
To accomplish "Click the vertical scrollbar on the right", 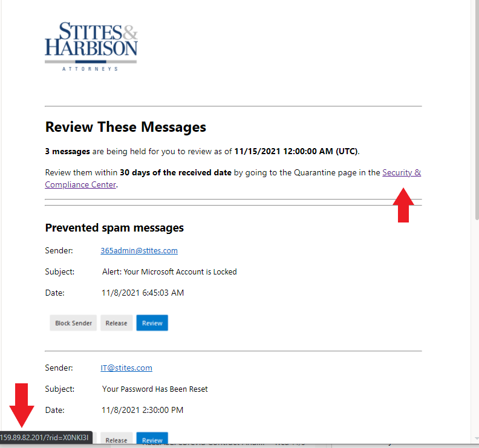I will 475,121.
